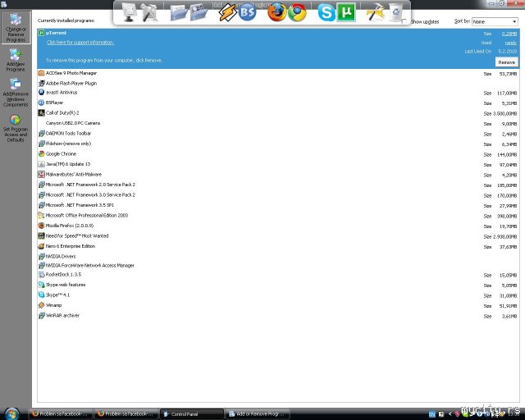Screen dimensions: 525x420
Task: Click here for support information link
Action: pos(80,42)
